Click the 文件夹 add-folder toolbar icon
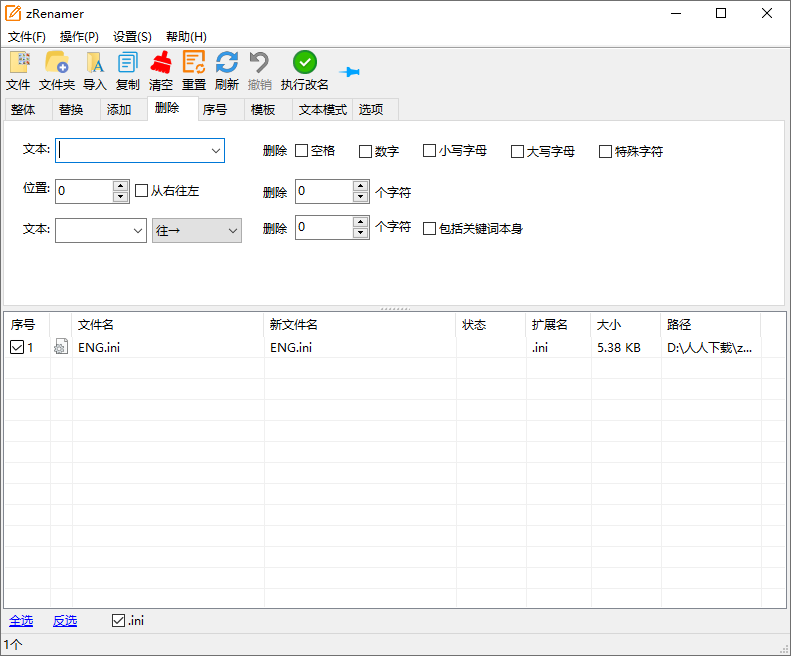 [x=56, y=63]
